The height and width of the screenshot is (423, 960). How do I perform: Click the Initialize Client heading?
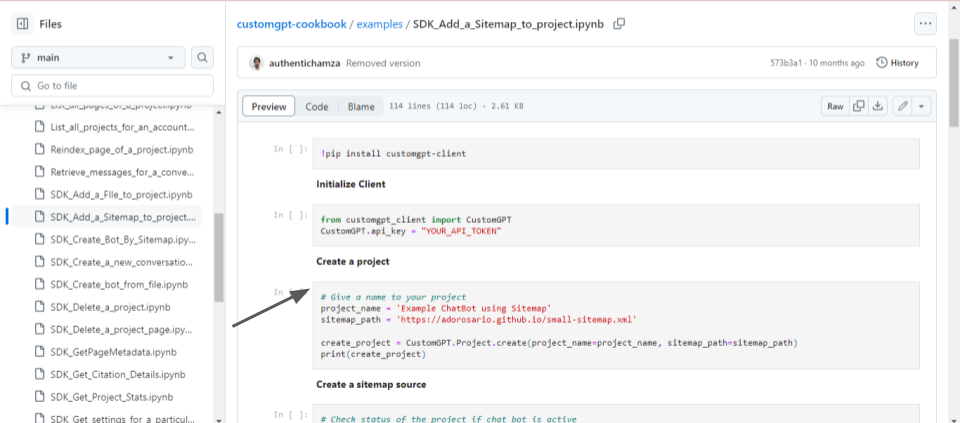coord(351,184)
